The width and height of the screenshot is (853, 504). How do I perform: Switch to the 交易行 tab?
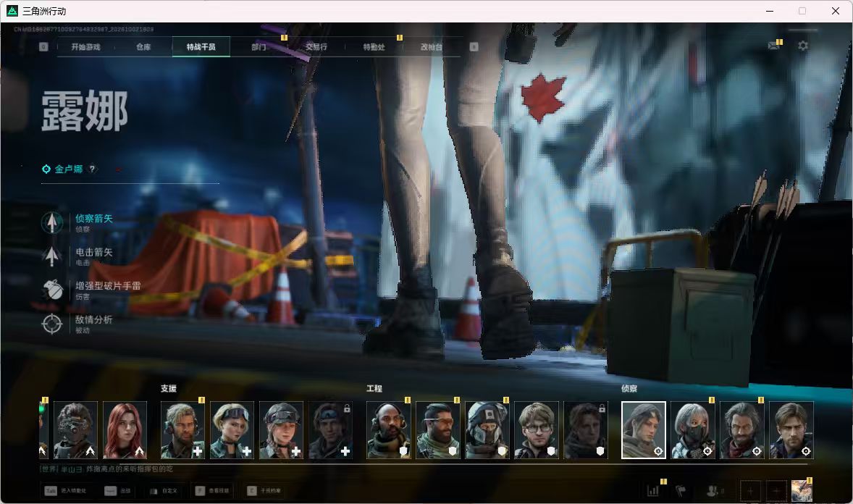point(316,47)
